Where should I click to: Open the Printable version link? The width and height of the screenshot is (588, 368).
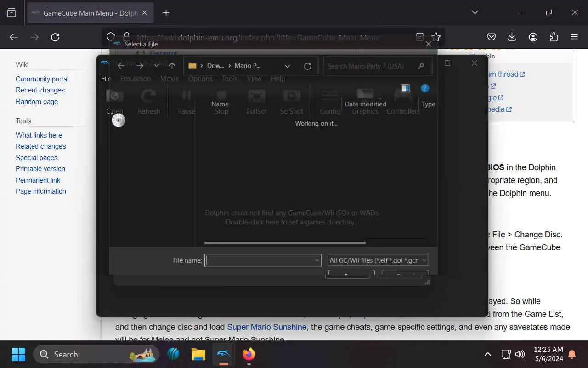40,169
